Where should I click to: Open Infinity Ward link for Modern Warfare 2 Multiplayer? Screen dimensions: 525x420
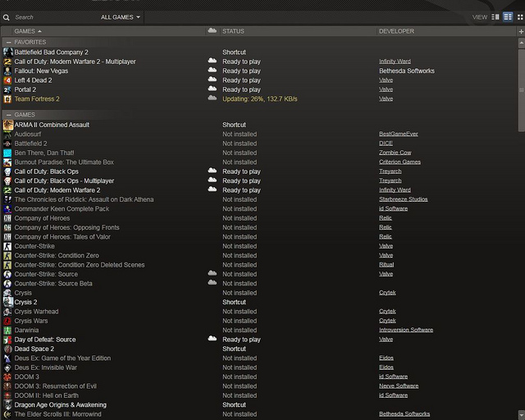point(395,62)
